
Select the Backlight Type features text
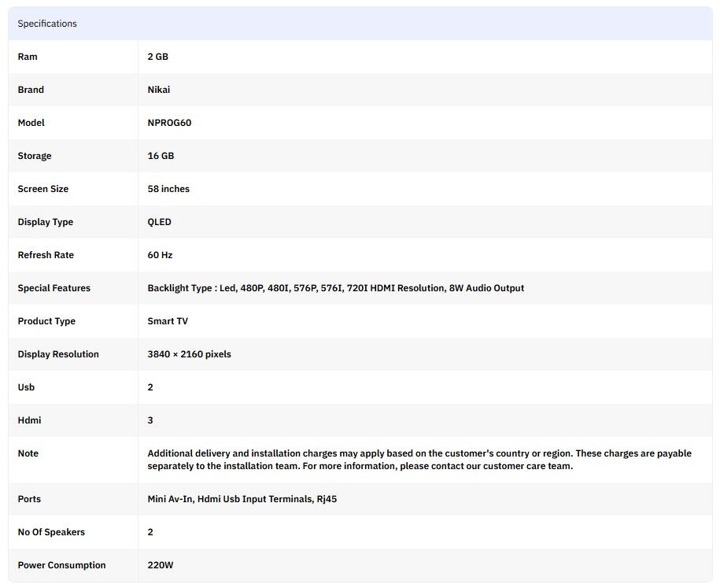click(336, 288)
